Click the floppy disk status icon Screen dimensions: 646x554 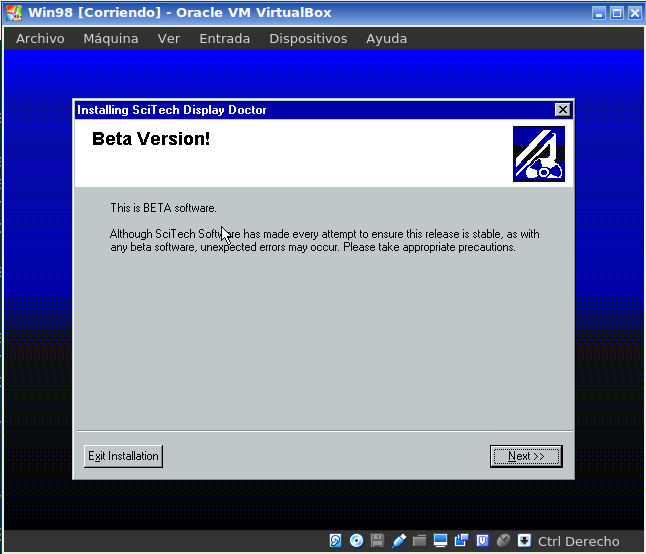point(377,540)
